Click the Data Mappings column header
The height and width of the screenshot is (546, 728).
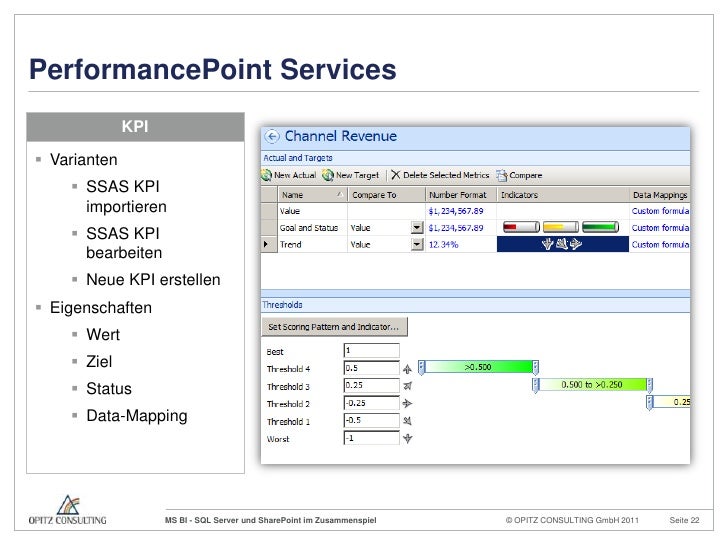pos(660,195)
